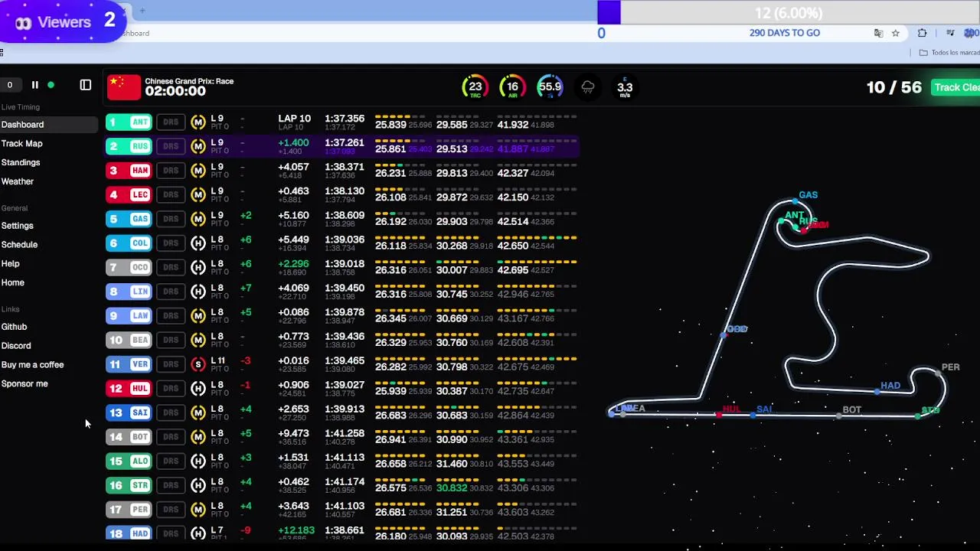Click the lap counter 10 / 56

point(893,87)
